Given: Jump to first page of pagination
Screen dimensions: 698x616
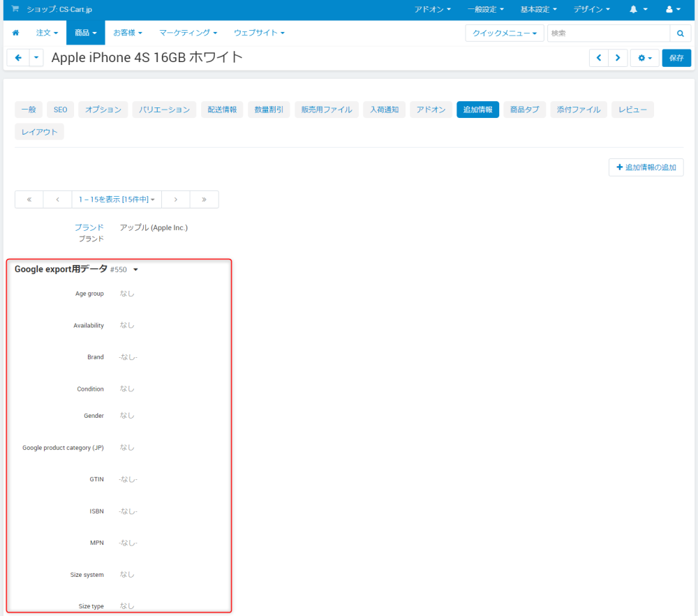Looking at the screenshot, I should [x=29, y=200].
